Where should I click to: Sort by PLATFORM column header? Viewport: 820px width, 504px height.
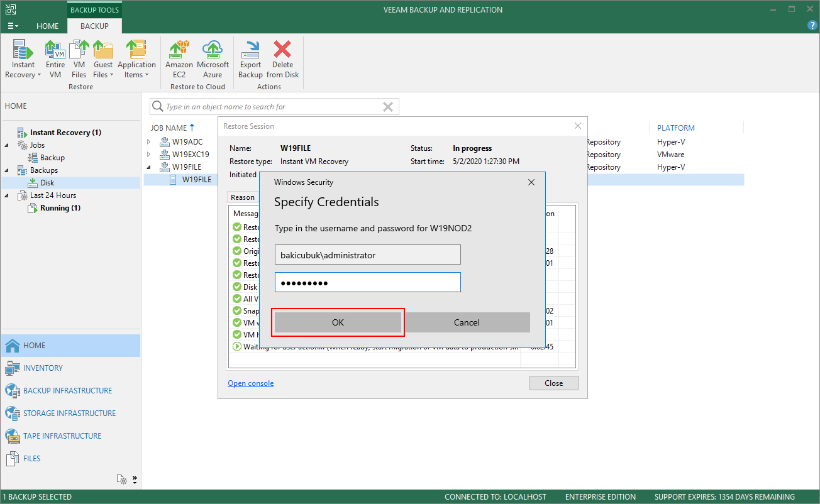676,128
